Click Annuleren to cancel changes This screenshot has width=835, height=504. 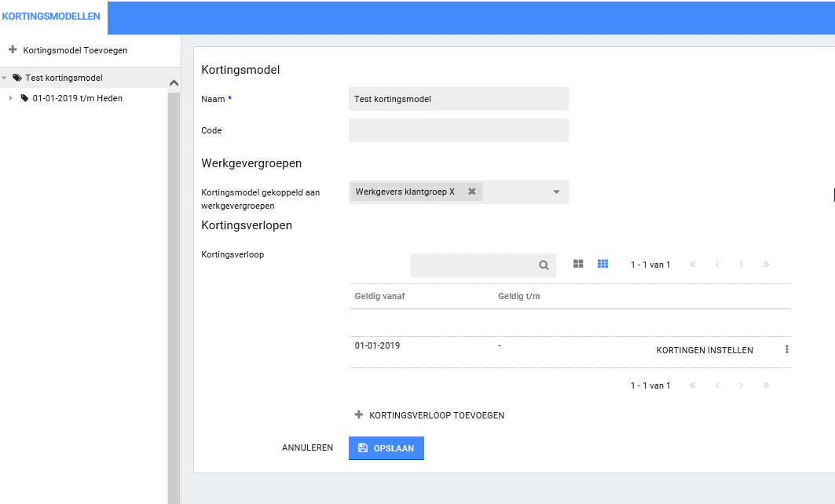[x=307, y=448]
